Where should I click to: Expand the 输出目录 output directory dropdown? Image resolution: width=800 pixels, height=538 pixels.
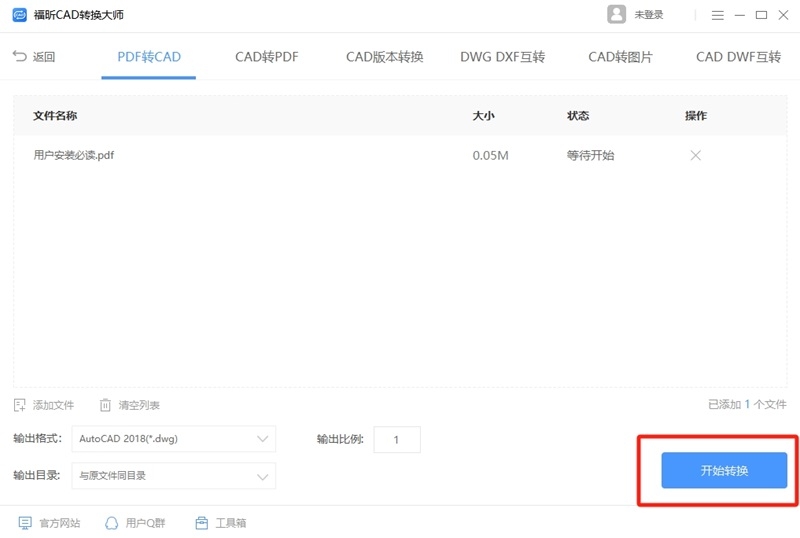pyautogui.click(x=263, y=476)
